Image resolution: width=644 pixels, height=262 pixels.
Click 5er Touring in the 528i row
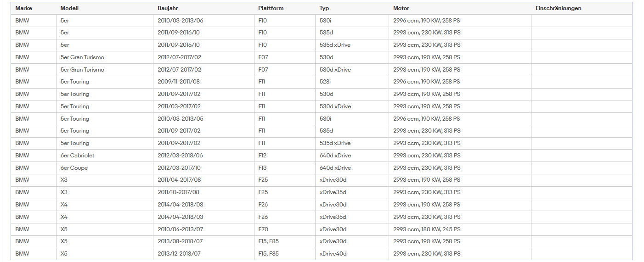[x=105, y=82]
